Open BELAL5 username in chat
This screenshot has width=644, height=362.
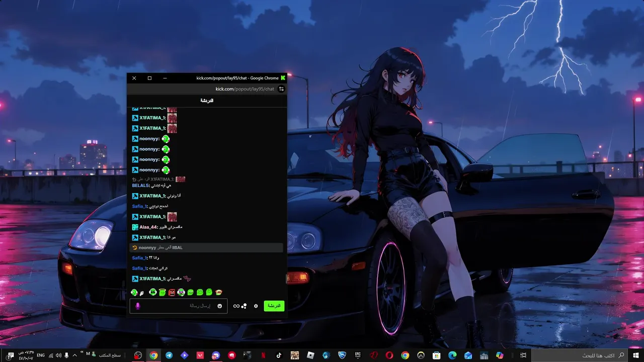click(140, 186)
